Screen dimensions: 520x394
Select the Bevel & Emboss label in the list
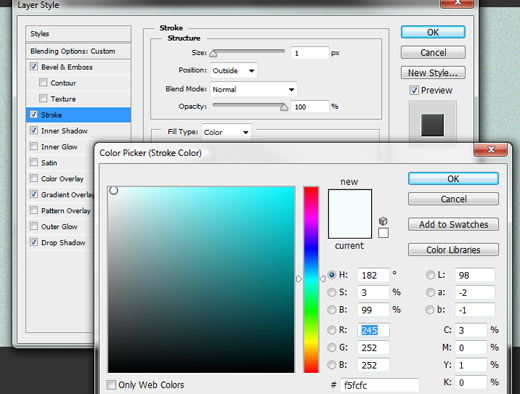67,67
